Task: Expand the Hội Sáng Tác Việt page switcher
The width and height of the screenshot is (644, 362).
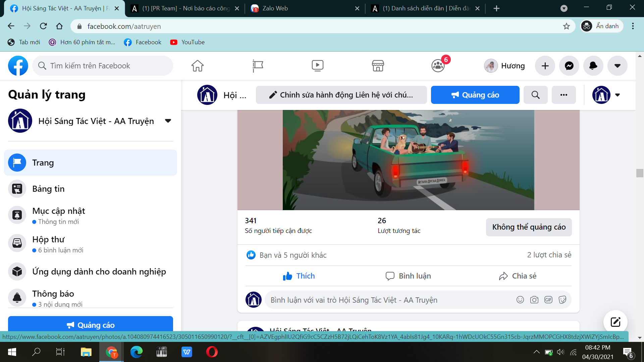Action: click(x=168, y=121)
